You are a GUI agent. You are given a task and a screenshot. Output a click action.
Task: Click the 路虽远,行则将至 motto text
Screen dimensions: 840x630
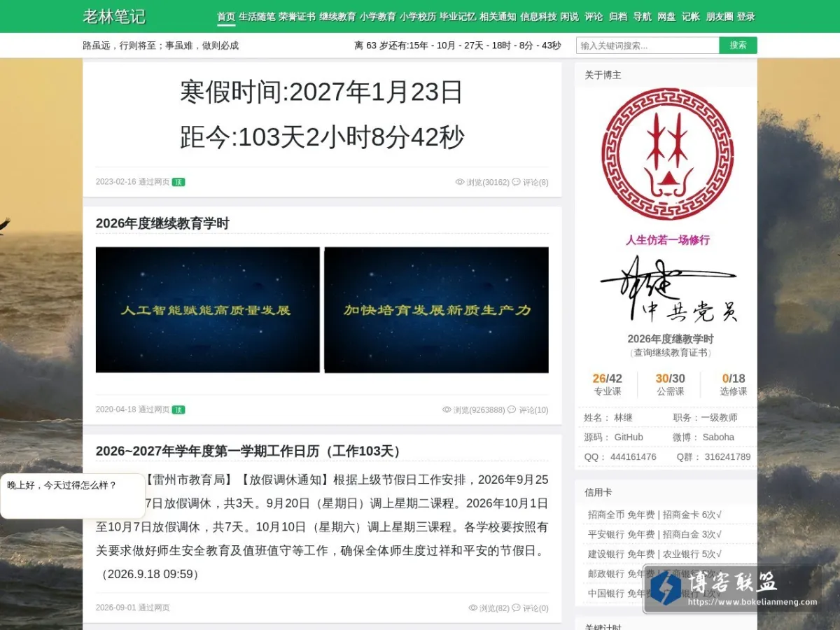click(161, 45)
